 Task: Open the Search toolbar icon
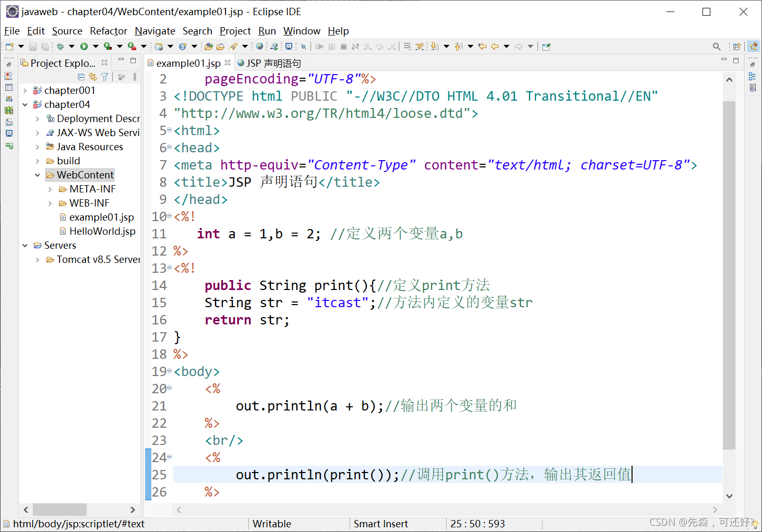click(x=717, y=46)
